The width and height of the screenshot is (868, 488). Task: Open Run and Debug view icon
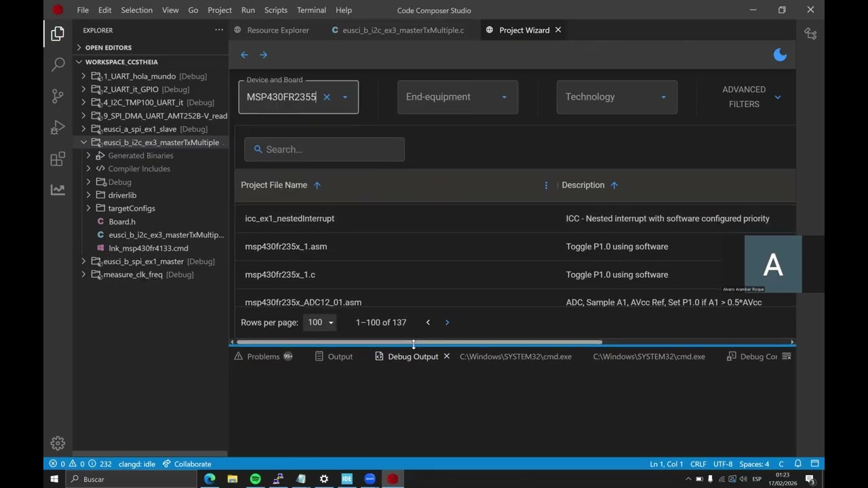click(x=58, y=127)
